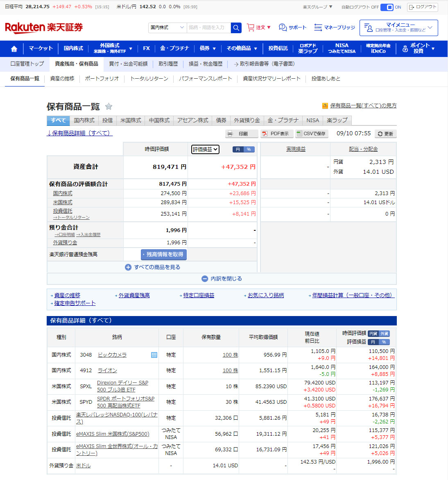Switch to the 米国株式 tab
The width and height of the screenshot is (448, 480).
coord(131,121)
